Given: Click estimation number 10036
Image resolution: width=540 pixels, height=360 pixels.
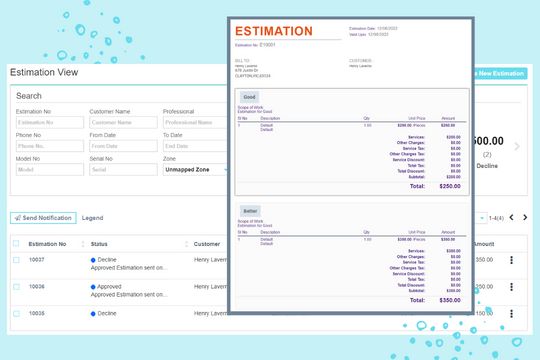Looking at the screenshot, I should (37, 286).
